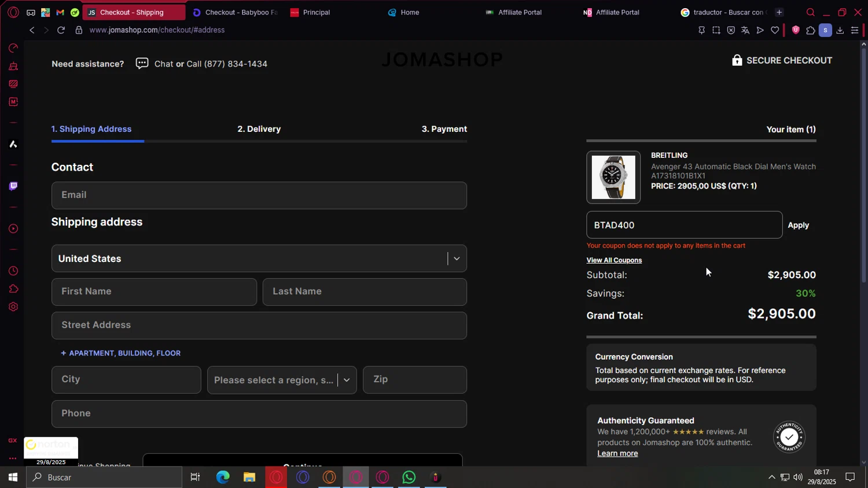This screenshot has height=488, width=868.
Task: Open the history clock icon in sidebar
Action: 13,271
